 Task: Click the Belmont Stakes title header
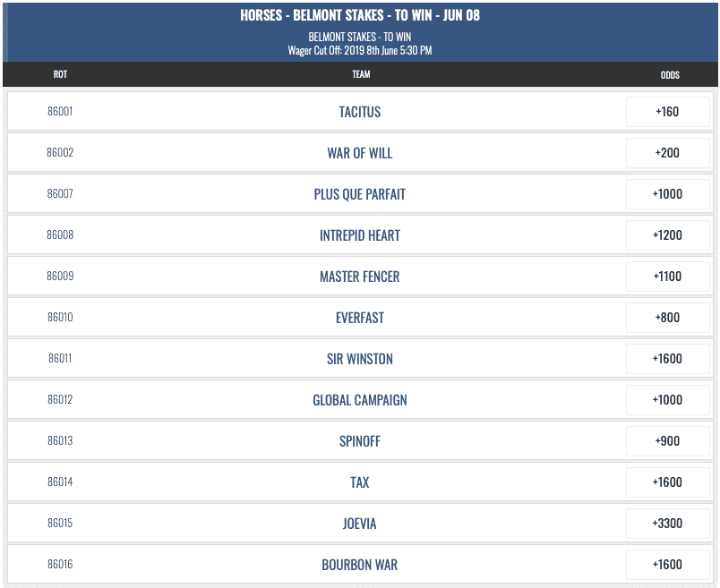pyautogui.click(x=360, y=15)
